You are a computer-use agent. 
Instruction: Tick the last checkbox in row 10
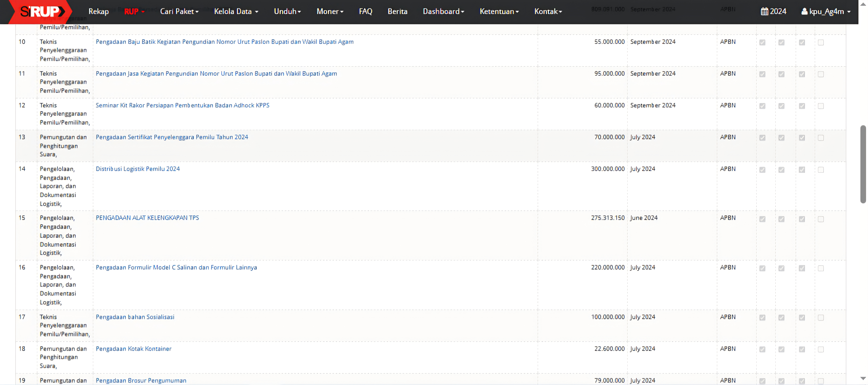[821, 42]
